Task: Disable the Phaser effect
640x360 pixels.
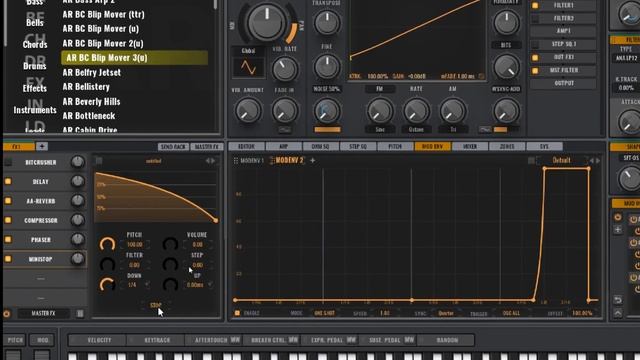Action: [x=8, y=240]
